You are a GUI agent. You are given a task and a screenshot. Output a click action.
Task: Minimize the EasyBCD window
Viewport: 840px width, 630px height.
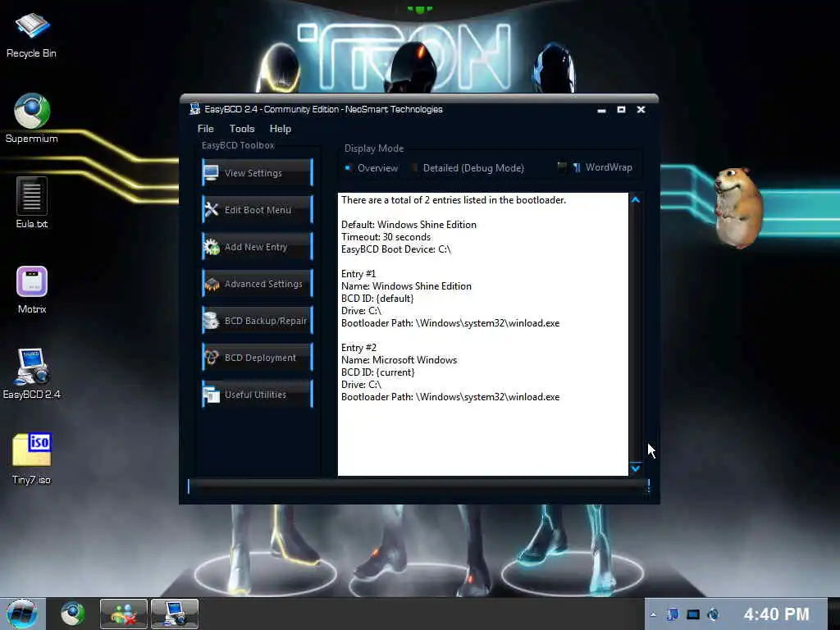(x=601, y=110)
